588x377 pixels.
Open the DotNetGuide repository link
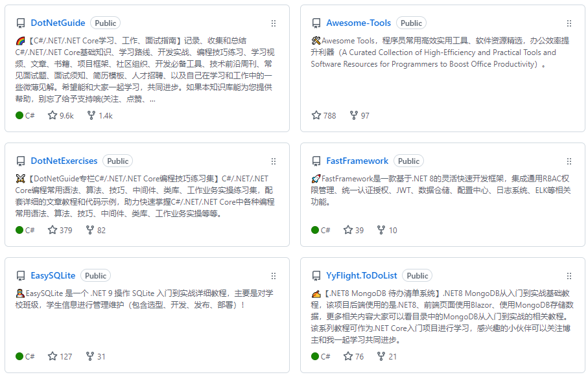pyautogui.click(x=58, y=23)
